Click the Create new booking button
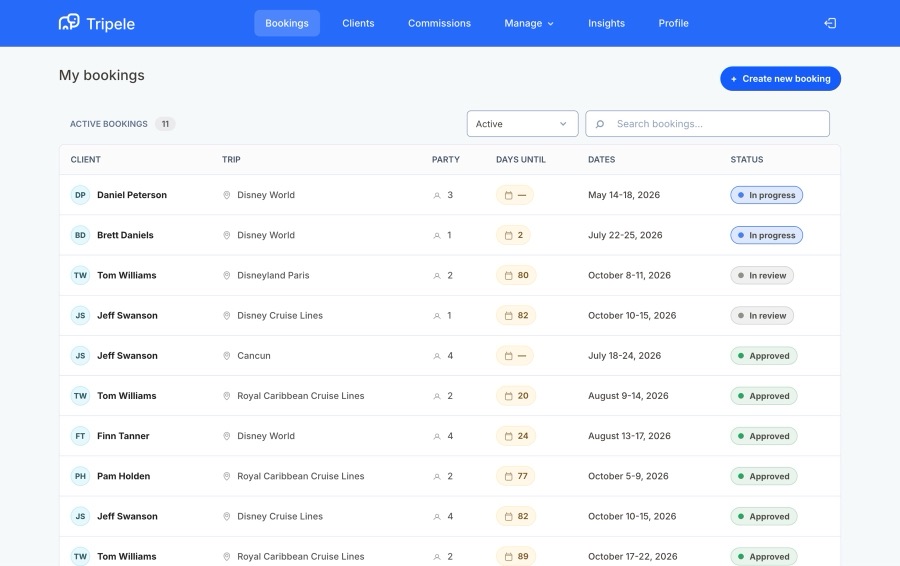 click(781, 79)
